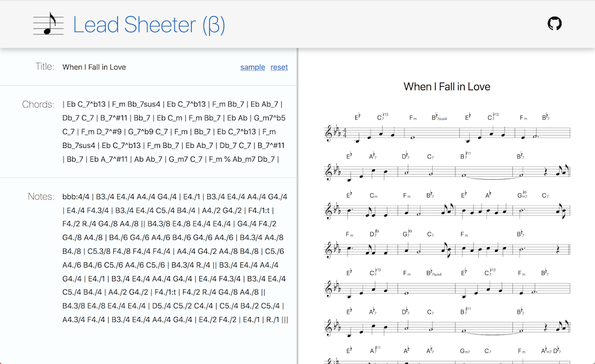Click the whole note in first staff's second measure
595x364 pixels.
point(412,138)
